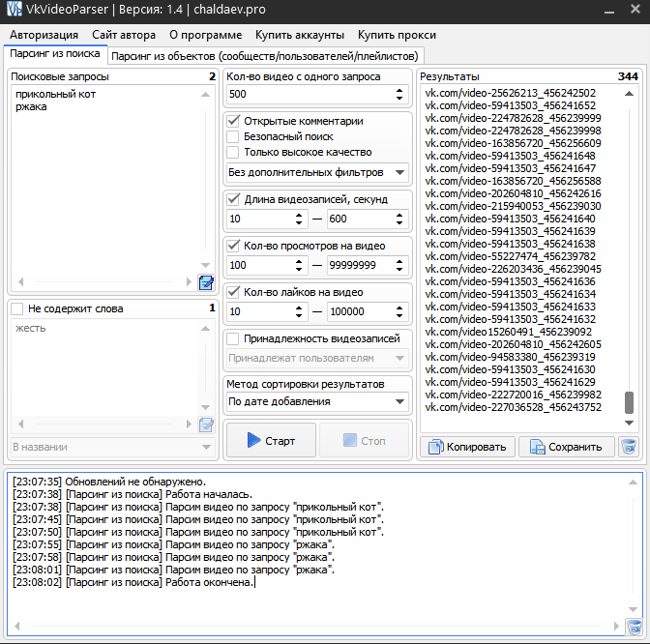Click Сохранить to save results
650x644 pixels.
pos(566,447)
